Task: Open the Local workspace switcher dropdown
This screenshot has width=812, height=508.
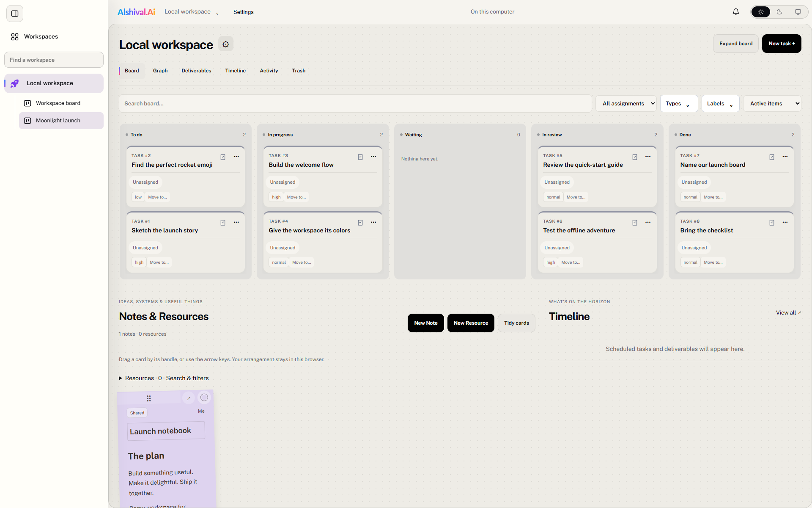Action: [192, 12]
